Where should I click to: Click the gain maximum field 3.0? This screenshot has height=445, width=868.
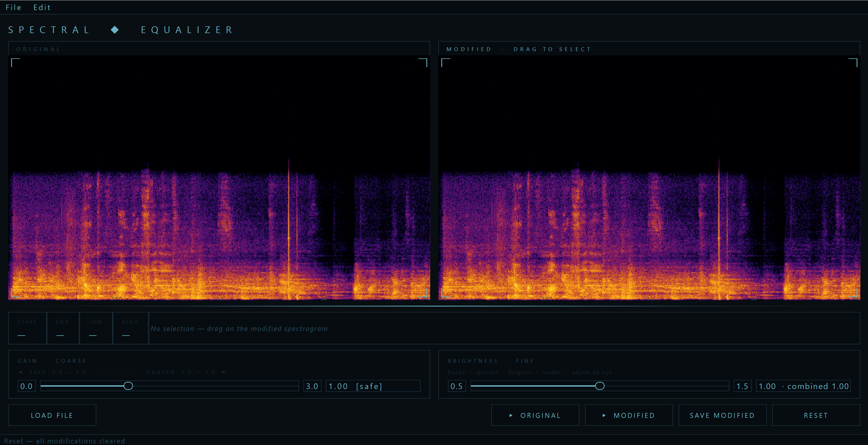[312, 386]
